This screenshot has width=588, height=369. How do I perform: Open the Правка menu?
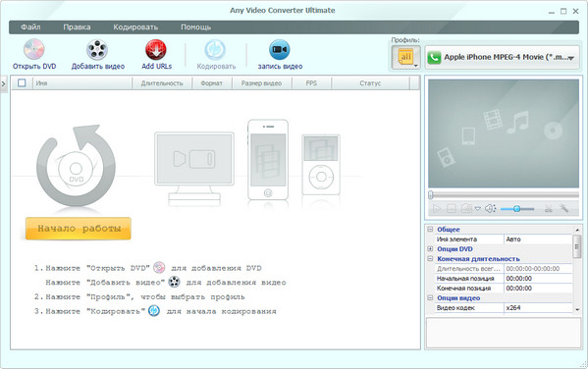[77, 27]
